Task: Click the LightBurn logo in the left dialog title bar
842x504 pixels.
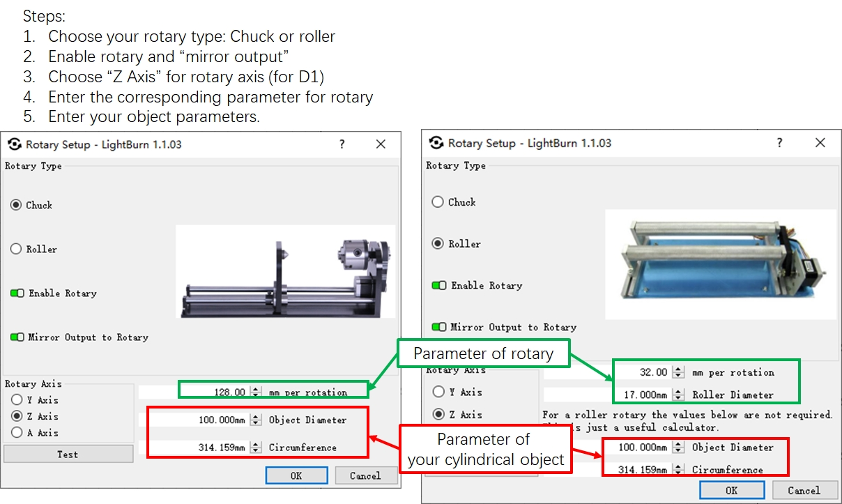Action: point(15,144)
